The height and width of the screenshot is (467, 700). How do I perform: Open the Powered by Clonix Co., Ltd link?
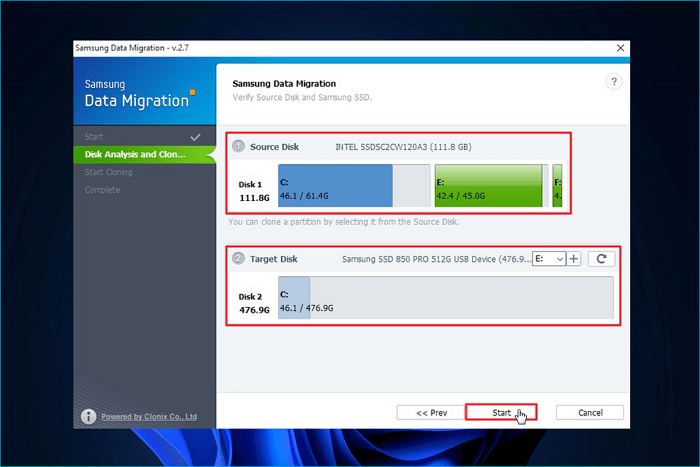click(149, 417)
